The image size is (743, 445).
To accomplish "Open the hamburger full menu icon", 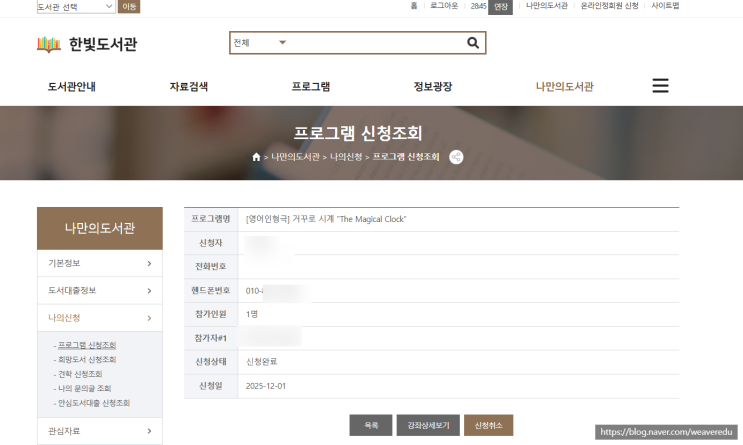I will 660,86.
